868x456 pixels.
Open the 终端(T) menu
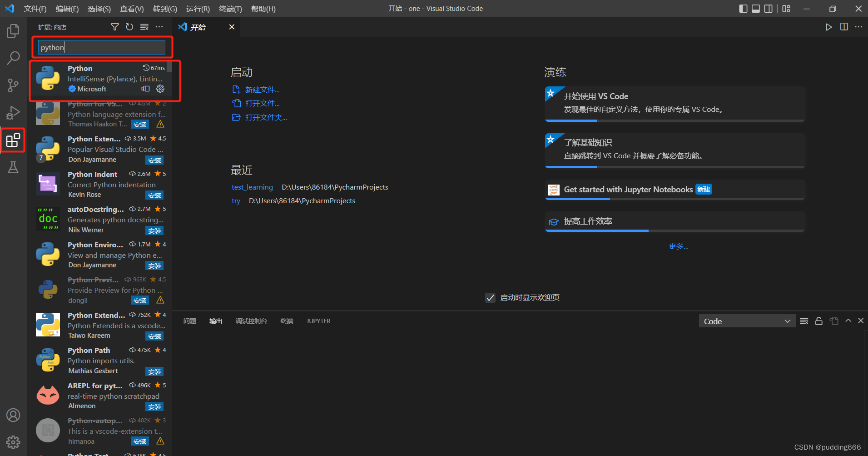pos(230,9)
